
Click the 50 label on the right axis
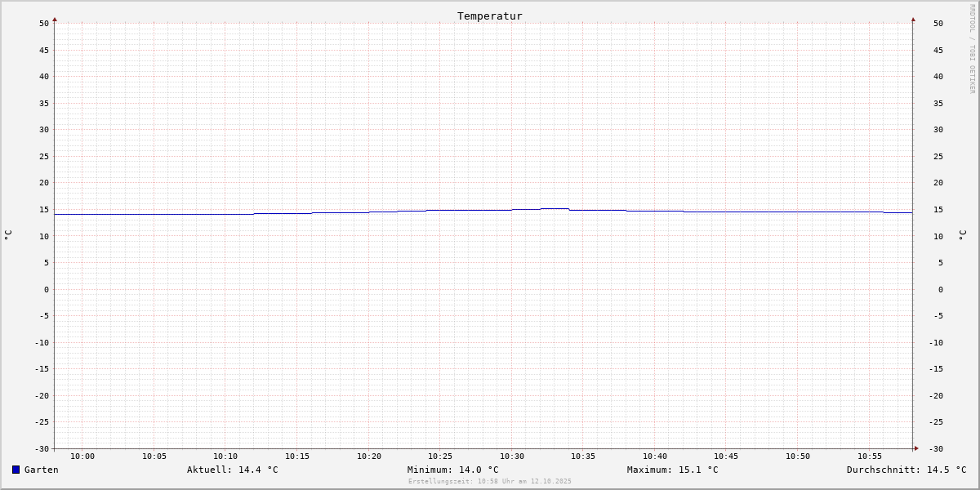coord(938,24)
